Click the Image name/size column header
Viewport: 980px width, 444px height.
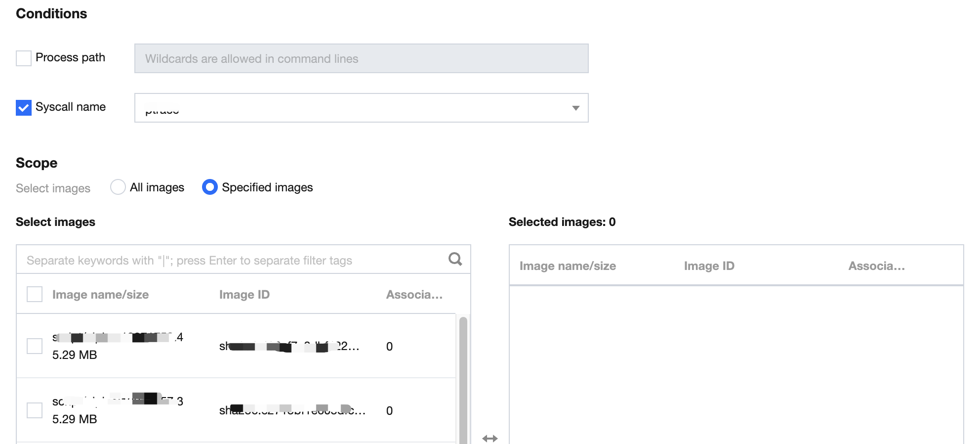pos(101,295)
